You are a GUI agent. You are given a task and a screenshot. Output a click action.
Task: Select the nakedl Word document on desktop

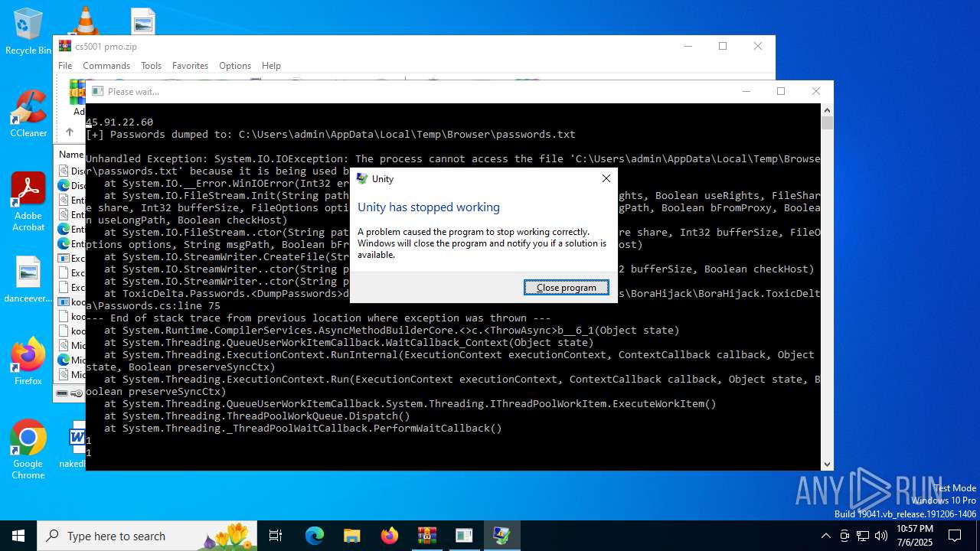tap(73, 445)
